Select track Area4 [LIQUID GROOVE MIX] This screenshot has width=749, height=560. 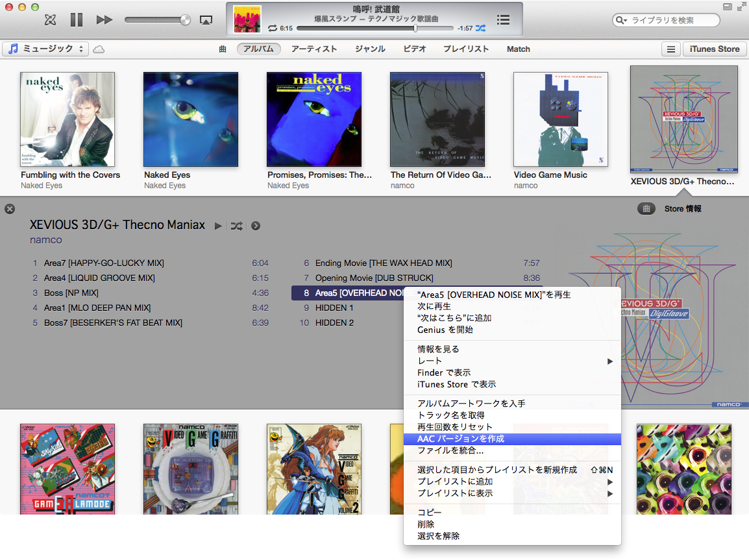[151, 278]
